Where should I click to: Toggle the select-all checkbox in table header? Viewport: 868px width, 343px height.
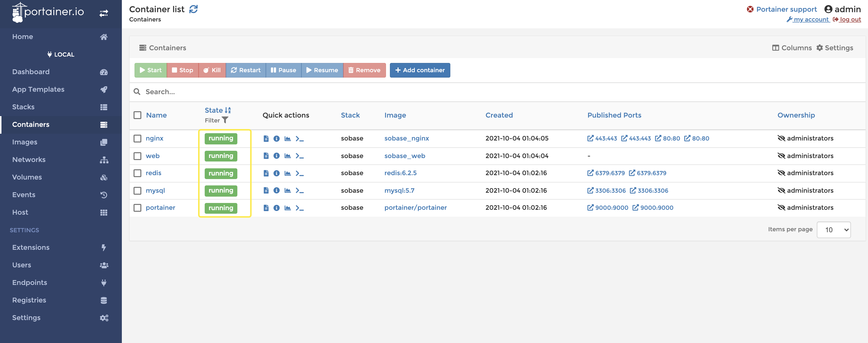pos(137,115)
